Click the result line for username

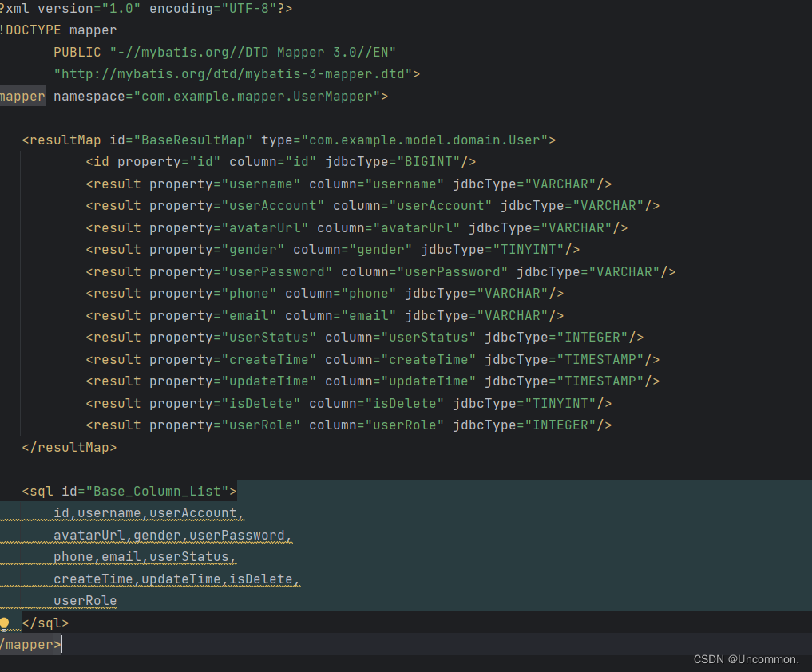tap(349, 184)
